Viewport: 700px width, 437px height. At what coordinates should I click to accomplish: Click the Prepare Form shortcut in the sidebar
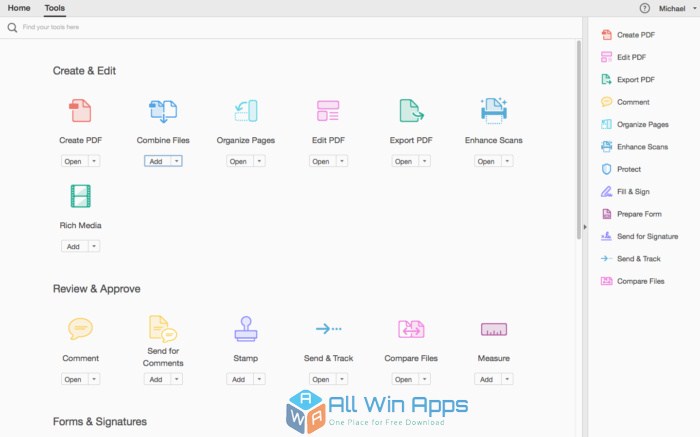[x=631, y=214]
